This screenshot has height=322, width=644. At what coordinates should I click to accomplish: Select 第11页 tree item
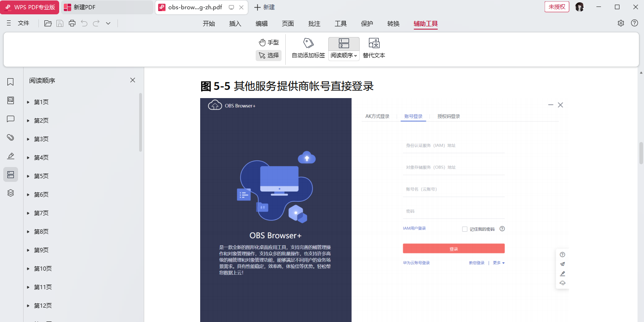pos(43,287)
